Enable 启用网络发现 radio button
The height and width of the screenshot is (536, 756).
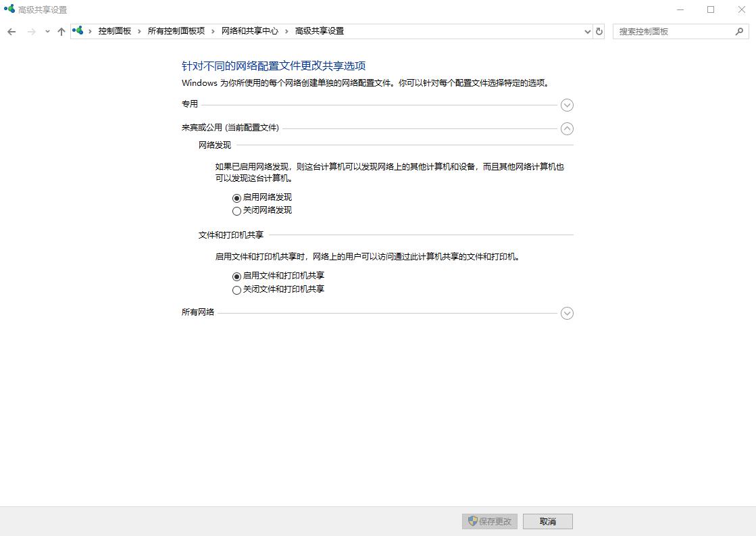pyautogui.click(x=236, y=196)
